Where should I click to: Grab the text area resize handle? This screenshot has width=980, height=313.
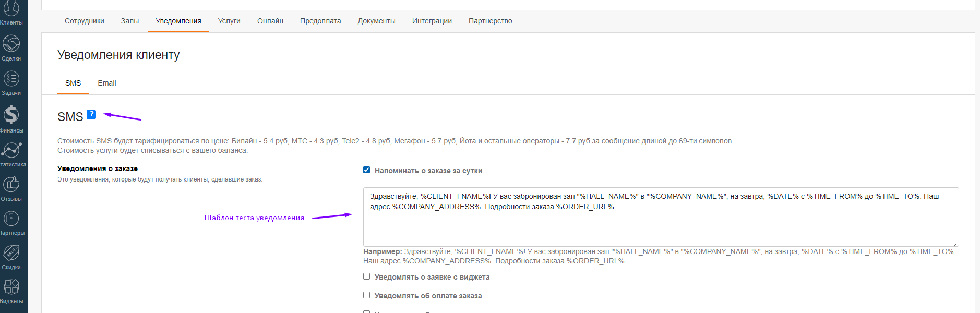pyautogui.click(x=956, y=244)
